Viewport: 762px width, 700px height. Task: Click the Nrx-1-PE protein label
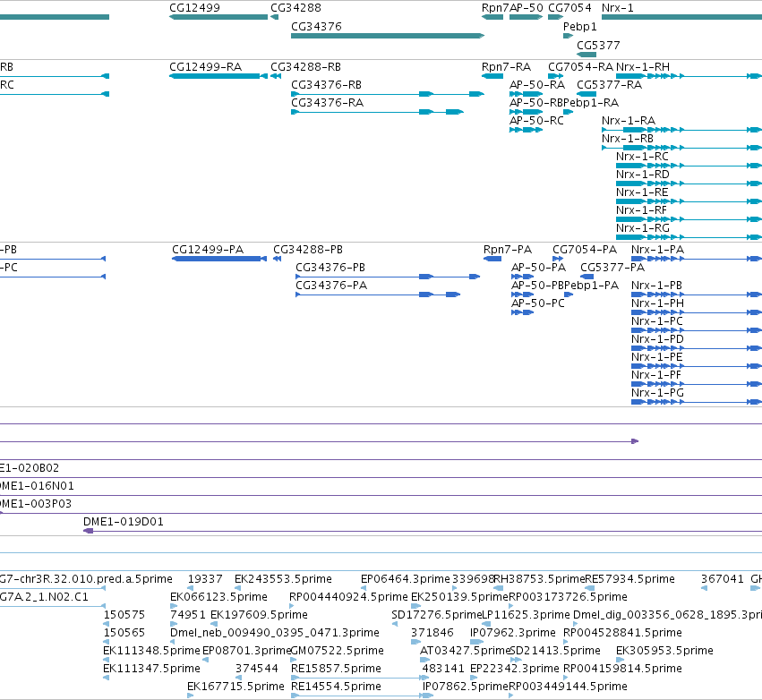coord(657,357)
